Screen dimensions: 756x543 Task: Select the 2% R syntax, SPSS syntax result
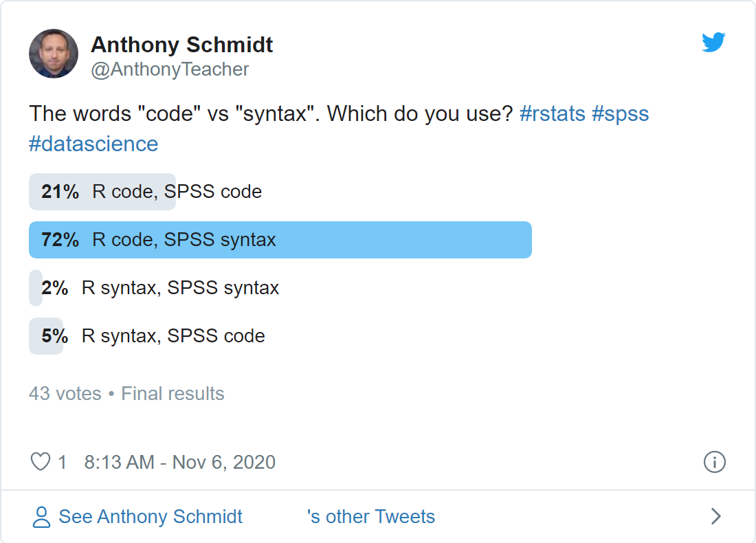(154, 288)
